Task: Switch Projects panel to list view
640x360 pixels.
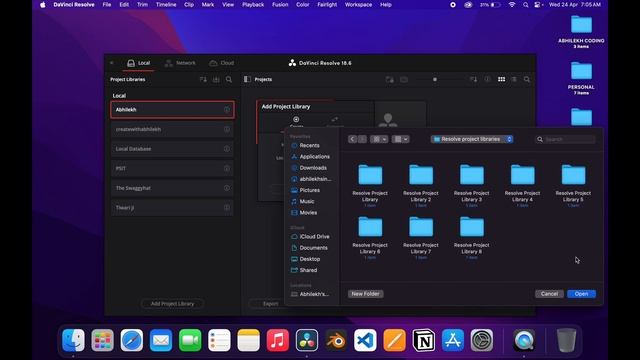Action: [x=514, y=79]
